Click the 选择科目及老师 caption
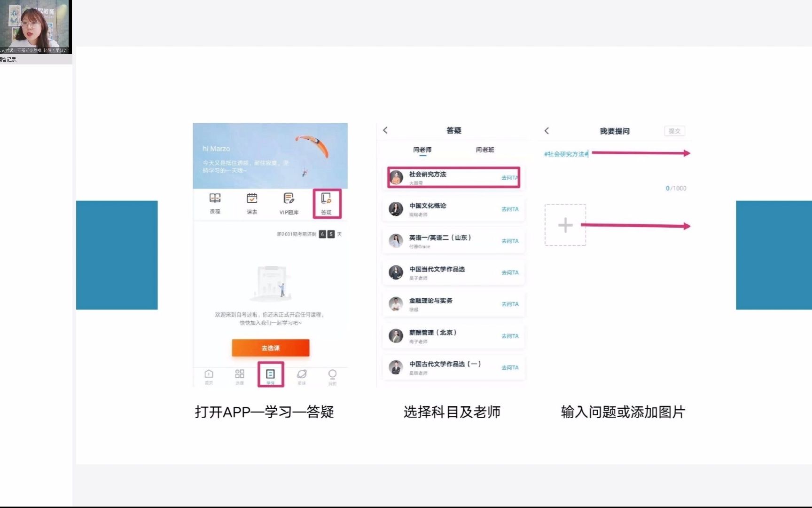812x508 pixels. [x=452, y=412]
